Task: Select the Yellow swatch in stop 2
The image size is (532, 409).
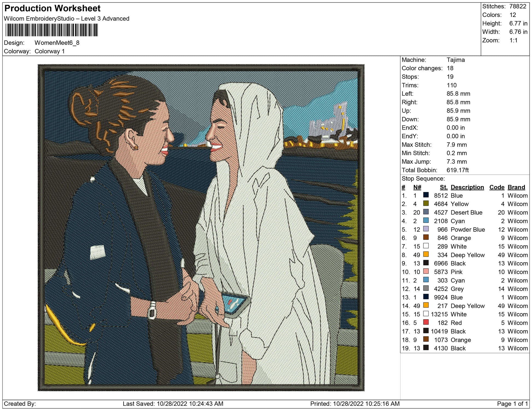Action: (426, 204)
